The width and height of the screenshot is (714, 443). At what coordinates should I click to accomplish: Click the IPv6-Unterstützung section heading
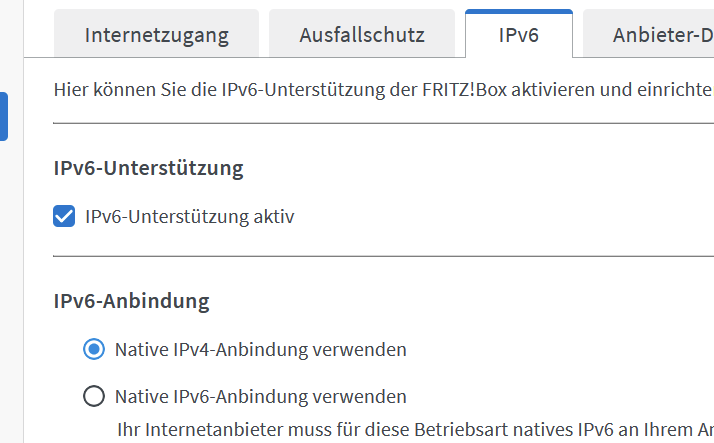point(148,168)
